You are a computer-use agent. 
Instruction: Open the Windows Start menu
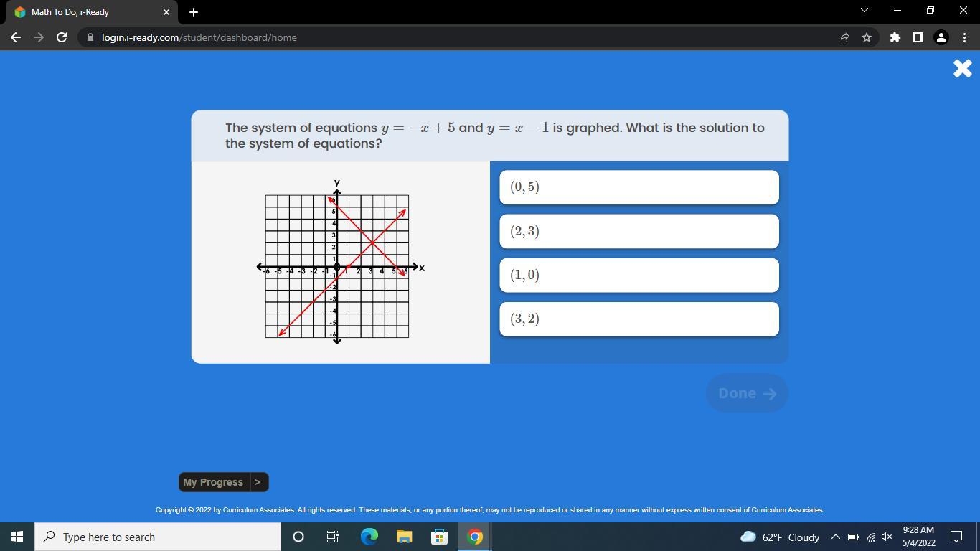pyautogui.click(x=17, y=537)
